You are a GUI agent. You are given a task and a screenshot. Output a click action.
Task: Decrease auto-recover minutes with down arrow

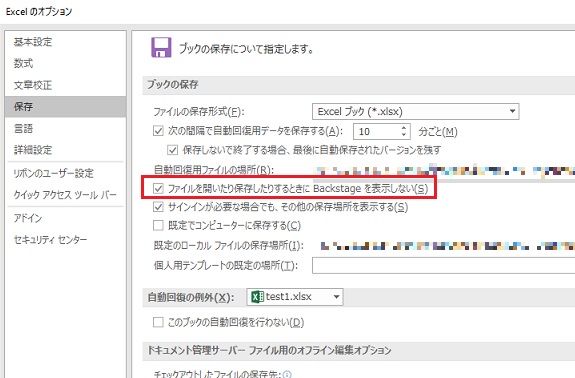(x=404, y=135)
